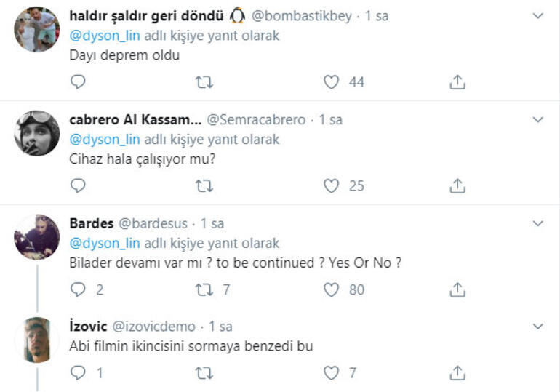Open the more-options chevron on Bardes's tweet
The height and width of the screenshot is (392, 560).
coord(537,223)
